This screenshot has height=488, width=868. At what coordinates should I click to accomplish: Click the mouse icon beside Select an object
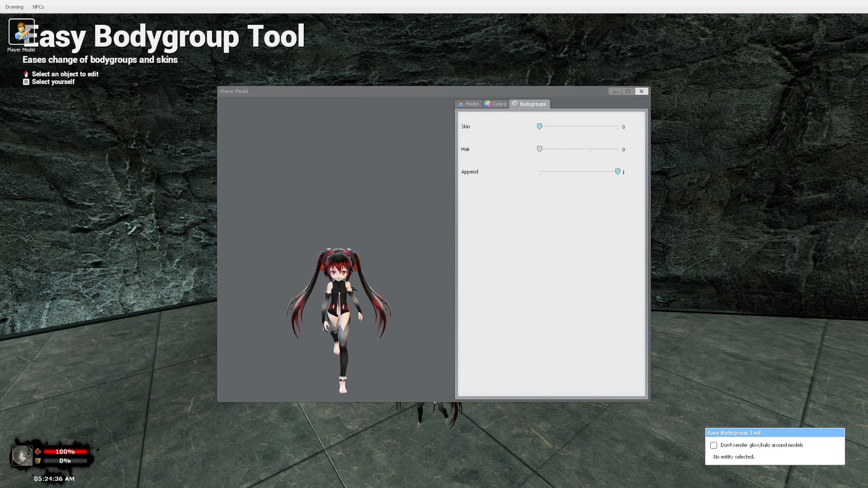pyautogui.click(x=25, y=74)
